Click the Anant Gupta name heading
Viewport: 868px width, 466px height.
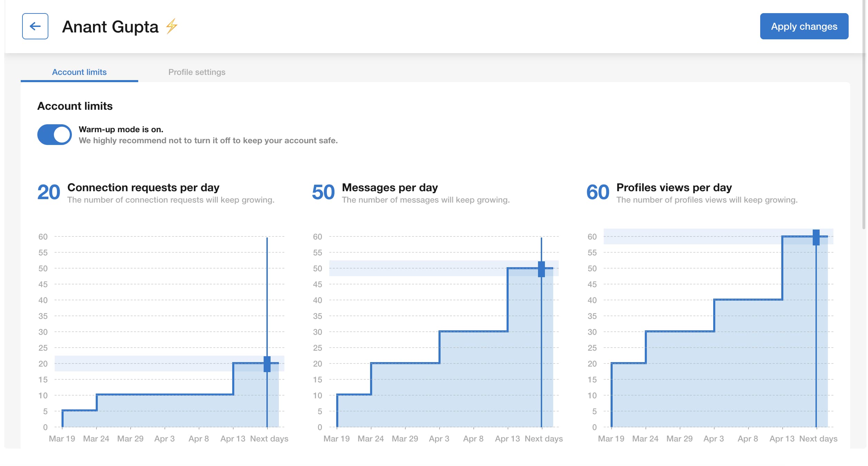(111, 27)
